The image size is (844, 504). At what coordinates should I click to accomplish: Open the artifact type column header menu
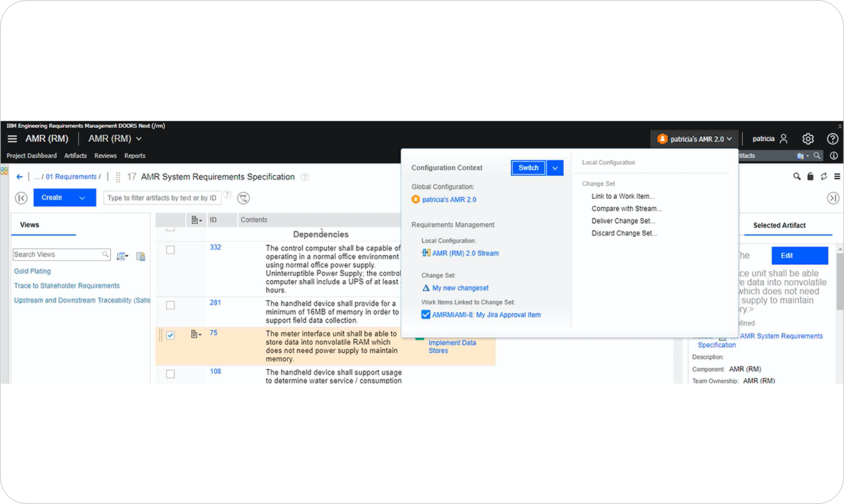coord(197,220)
